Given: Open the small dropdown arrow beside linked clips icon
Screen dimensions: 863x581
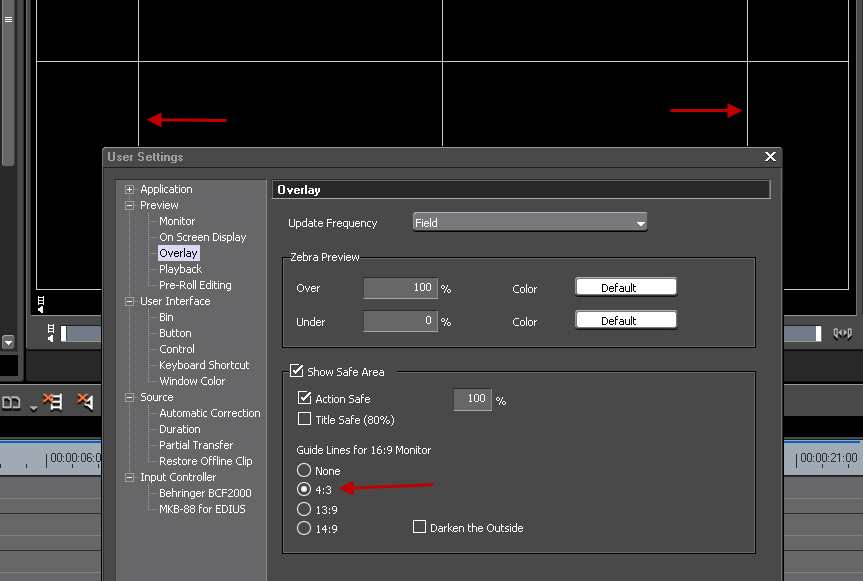Looking at the screenshot, I should point(32,407).
